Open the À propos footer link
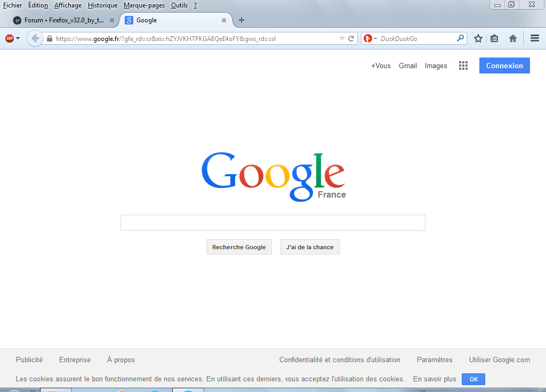The image size is (546, 392). point(121,360)
